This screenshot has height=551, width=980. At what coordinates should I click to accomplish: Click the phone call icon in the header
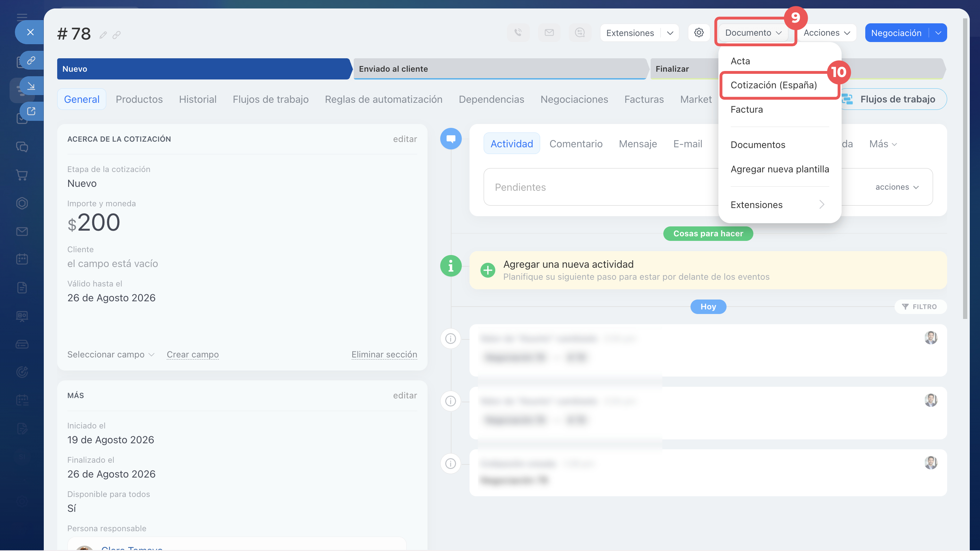518,33
